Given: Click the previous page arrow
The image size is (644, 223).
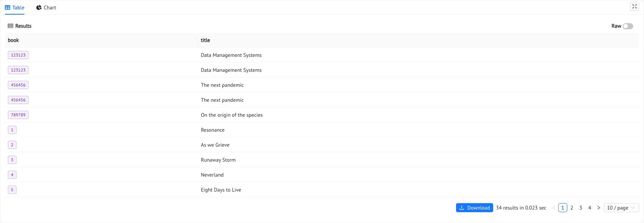Looking at the screenshot, I should pos(553,208).
